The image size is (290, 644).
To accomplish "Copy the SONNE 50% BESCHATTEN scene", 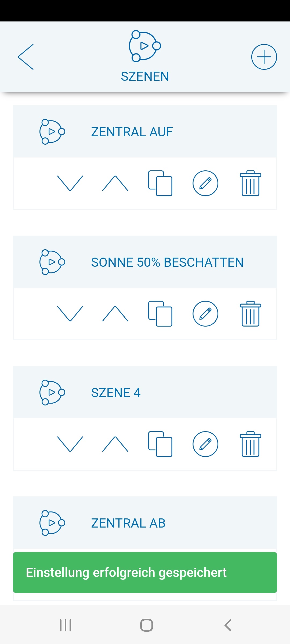I will pos(160,314).
